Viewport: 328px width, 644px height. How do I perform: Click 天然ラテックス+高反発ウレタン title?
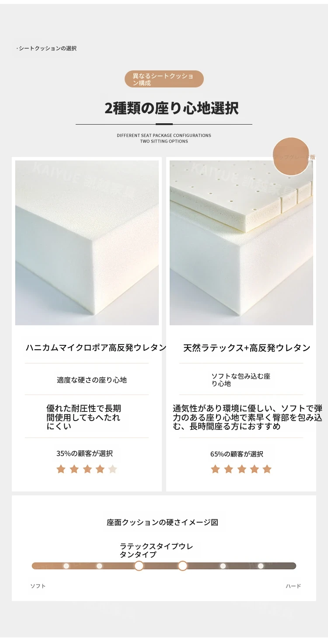click(247, 348)
